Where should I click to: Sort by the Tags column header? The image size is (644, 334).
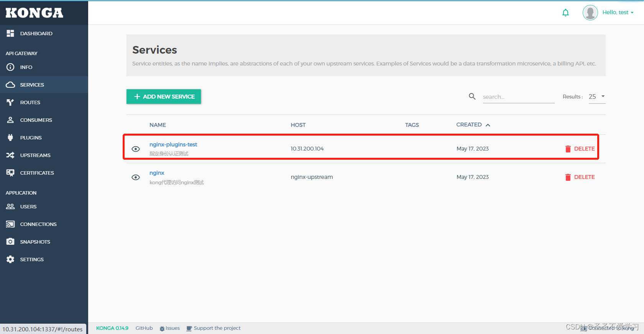tap(412, 125)
